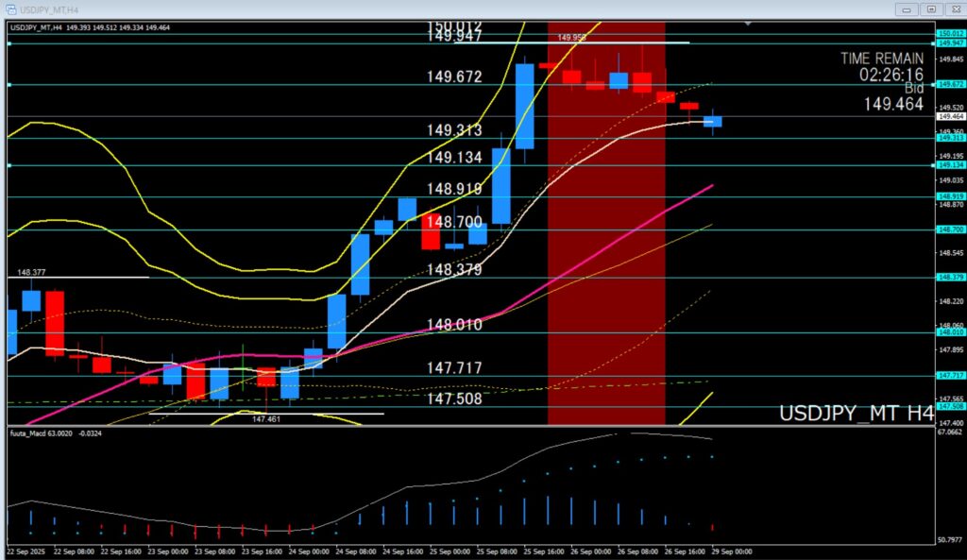Click the chart shift triangle marker at top
Viewport: 967px width, 560px height.
pyautogui.click(x=748, y=23)
